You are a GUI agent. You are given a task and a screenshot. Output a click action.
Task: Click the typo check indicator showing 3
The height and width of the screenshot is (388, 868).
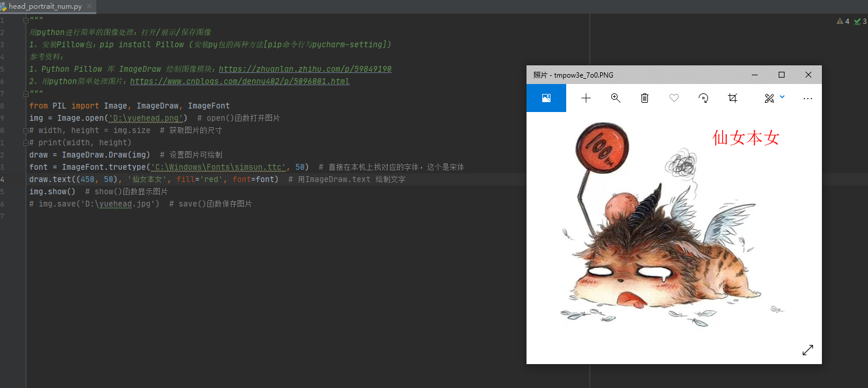click(860, 21)
